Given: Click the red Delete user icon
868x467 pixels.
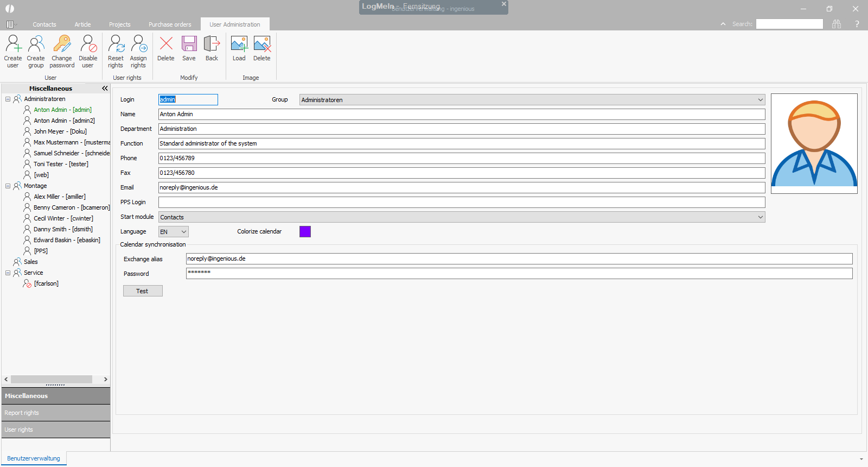Looking at the screenshot, I should pyautogui.click(x=166, y=45).
